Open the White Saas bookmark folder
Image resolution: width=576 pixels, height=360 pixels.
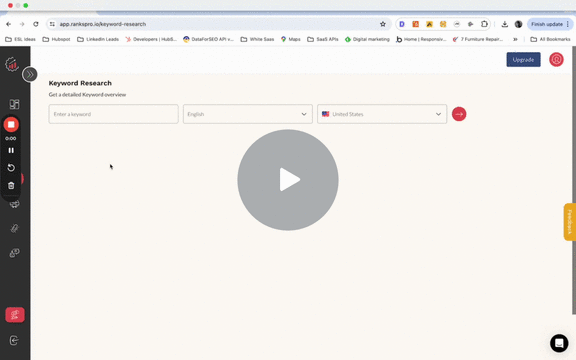(x=257, y=39)
